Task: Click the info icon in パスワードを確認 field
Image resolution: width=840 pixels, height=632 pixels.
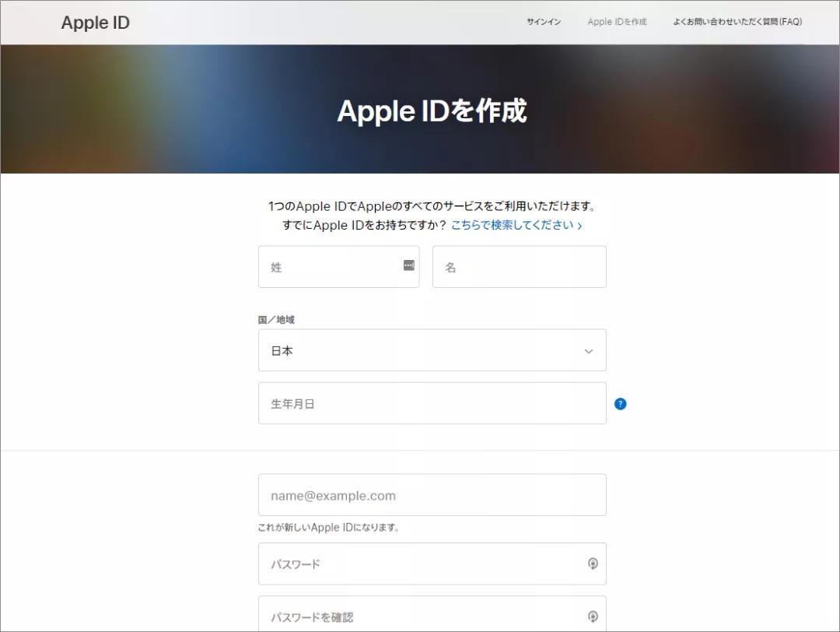Action: click(x=593, y=616)
